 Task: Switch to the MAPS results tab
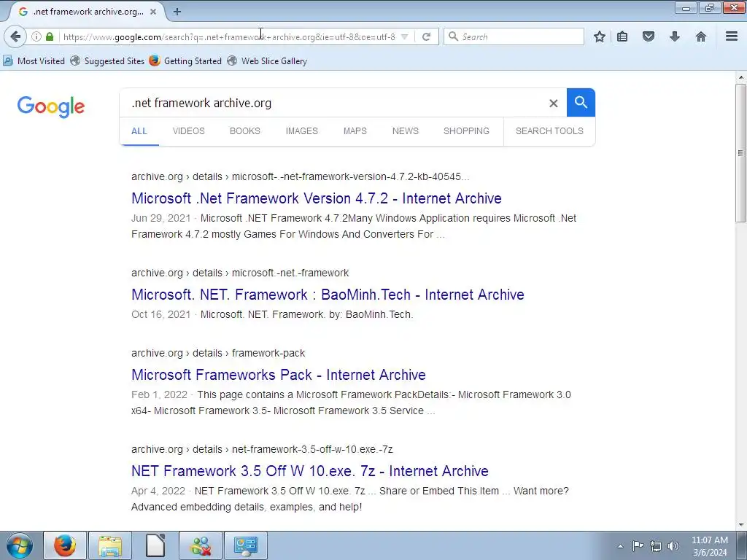point(355,131)
